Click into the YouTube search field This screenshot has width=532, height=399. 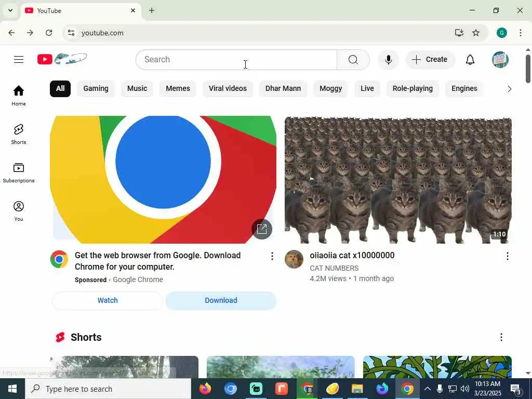[x=237, y=60]
